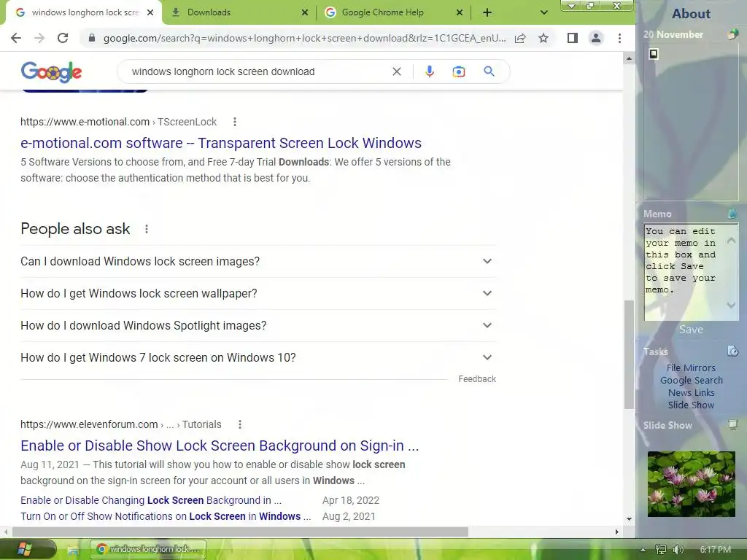Click inside the Google search input field
The height and width of the screenshot is (560, 747).
point(258,71)
